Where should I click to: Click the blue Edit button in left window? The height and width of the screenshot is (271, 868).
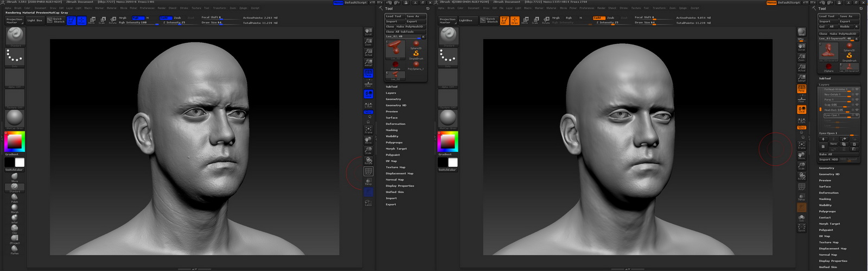(71, 21)
